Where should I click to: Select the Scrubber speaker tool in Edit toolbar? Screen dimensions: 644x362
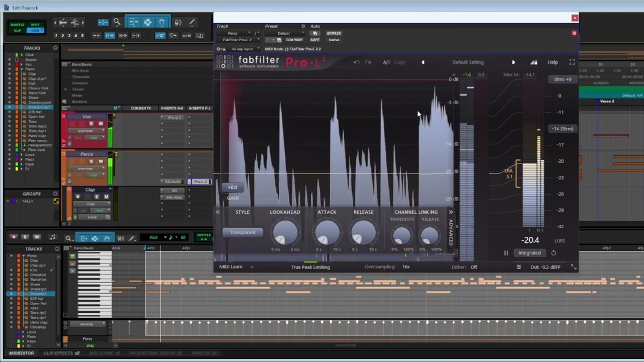click(178, 22)
